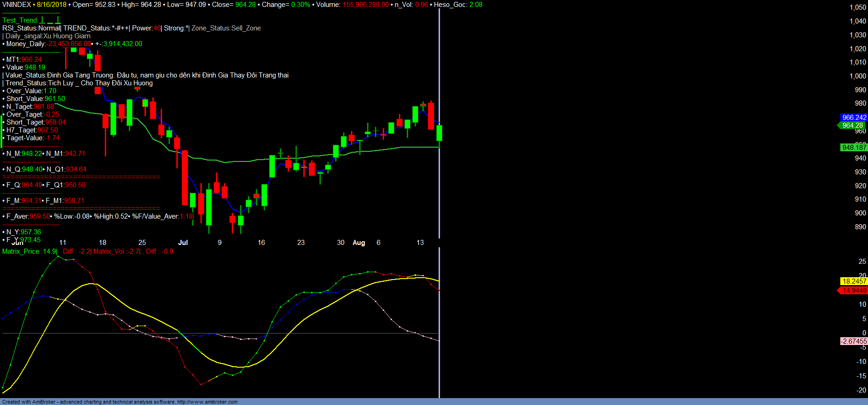Click date 13 on the time axis
The image size is (868, 405).
pyautogui.click(x=420, y=243)
